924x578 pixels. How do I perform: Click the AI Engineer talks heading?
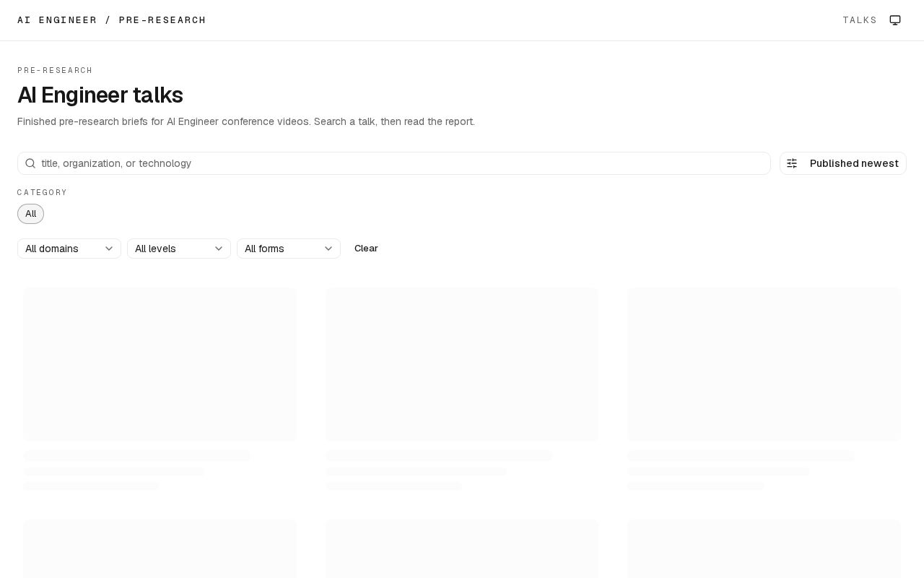tap(100, 95)
